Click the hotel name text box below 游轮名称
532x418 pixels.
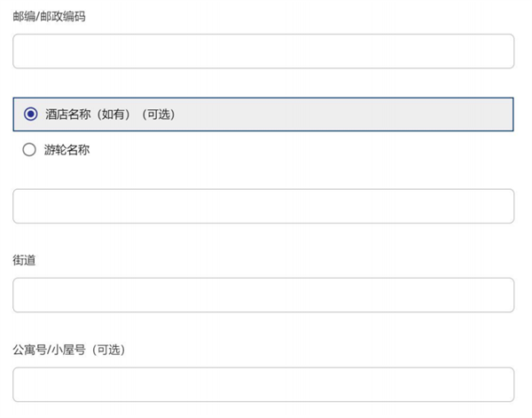263,206
